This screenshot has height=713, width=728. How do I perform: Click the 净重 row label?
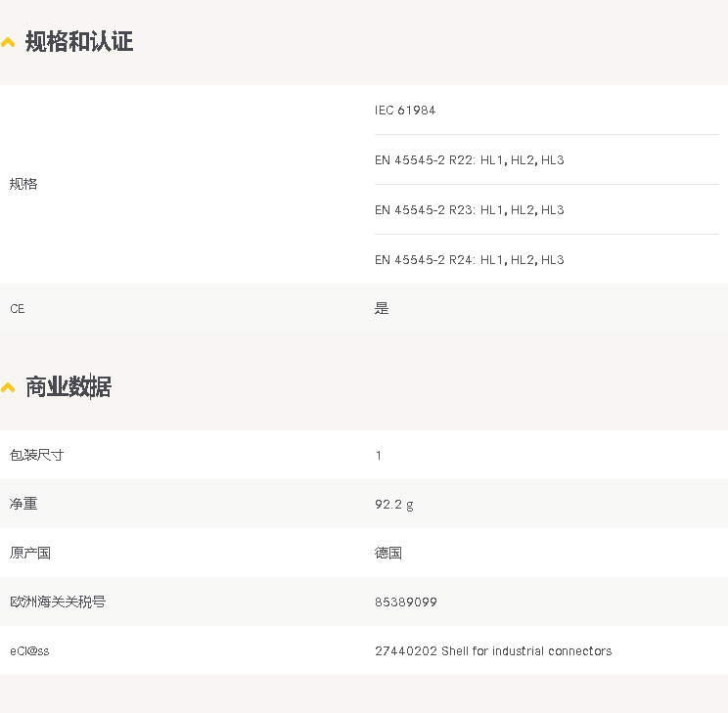click(x=23, y=504)
